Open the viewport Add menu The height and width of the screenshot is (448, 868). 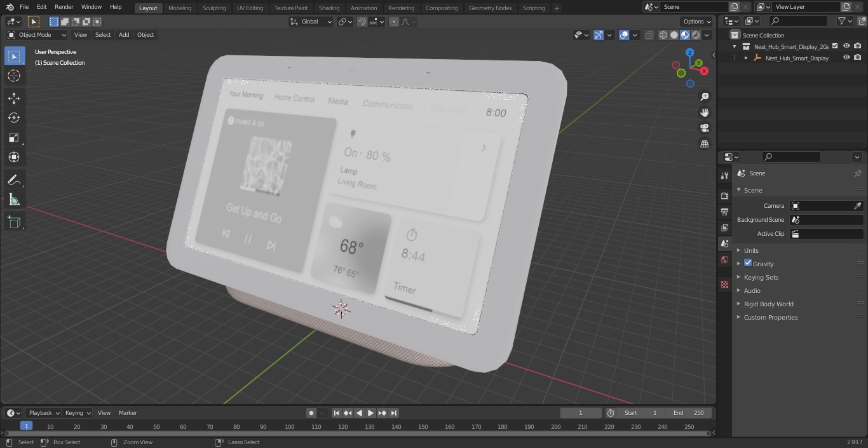(124, 35)
